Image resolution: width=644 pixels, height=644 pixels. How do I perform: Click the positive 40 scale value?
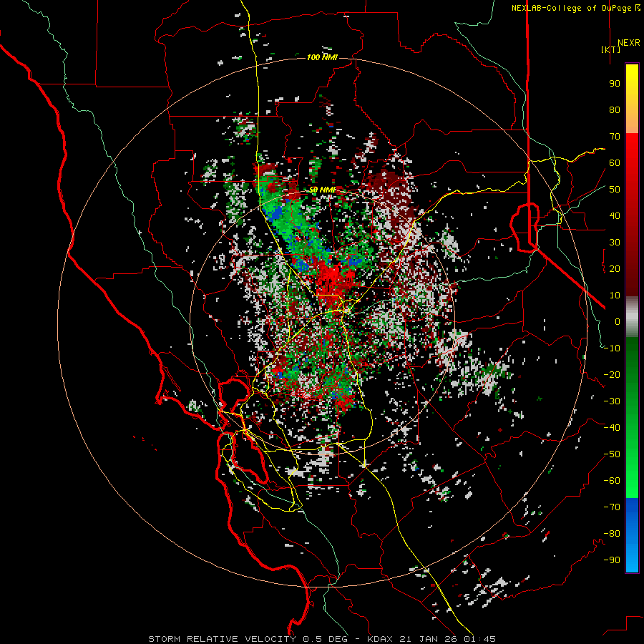click(615, 216)
